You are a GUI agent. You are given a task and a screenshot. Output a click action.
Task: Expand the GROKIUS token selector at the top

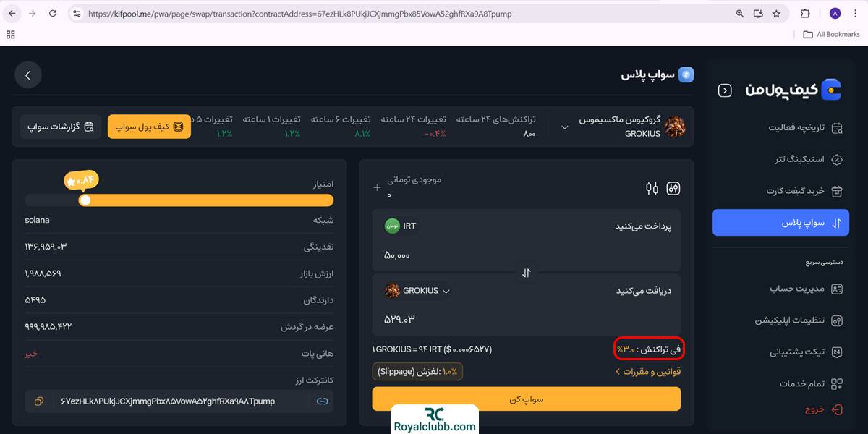[564, 127]
